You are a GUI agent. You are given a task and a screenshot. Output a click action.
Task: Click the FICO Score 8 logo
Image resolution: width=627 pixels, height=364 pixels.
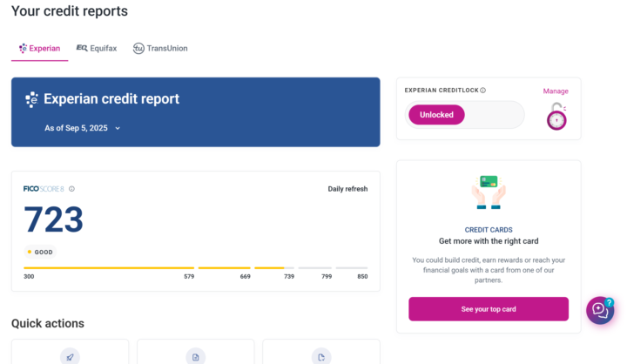[x=44, y=189]
